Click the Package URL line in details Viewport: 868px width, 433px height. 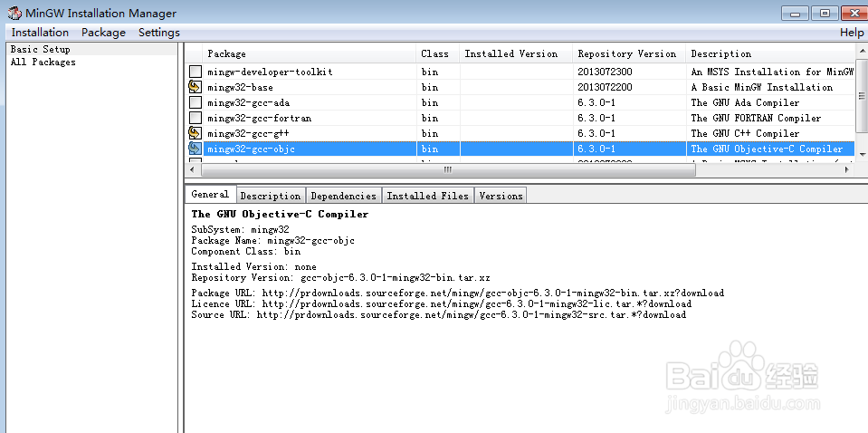(x=458, y=293)
